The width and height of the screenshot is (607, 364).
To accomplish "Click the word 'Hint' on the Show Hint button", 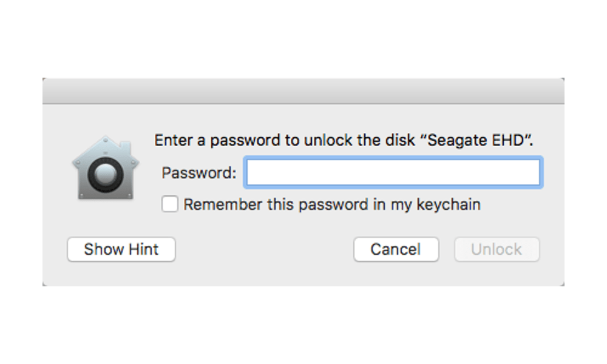I will [x=143, y=249].
